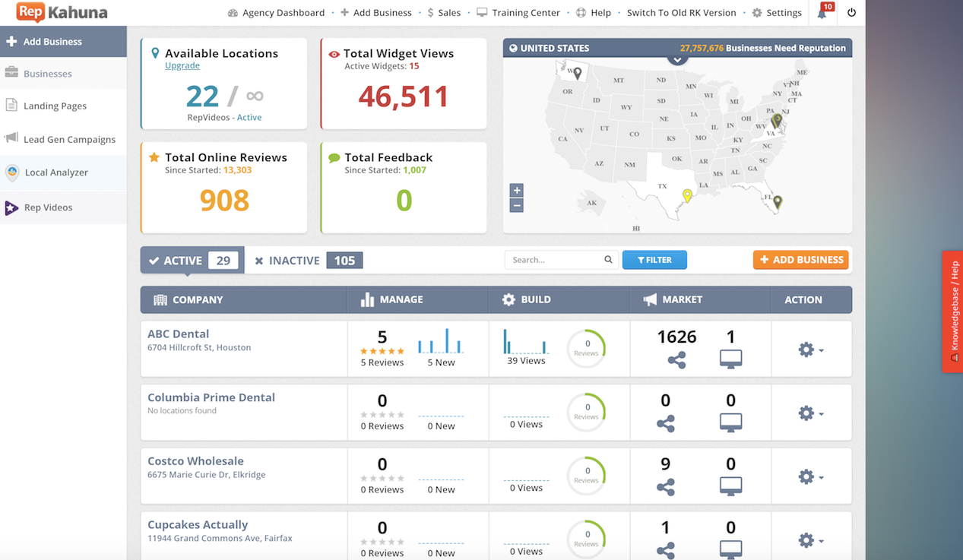Open Local Analyzer from sidebar
The height and width of the screenshot is (560, 963).
(56, 172)
